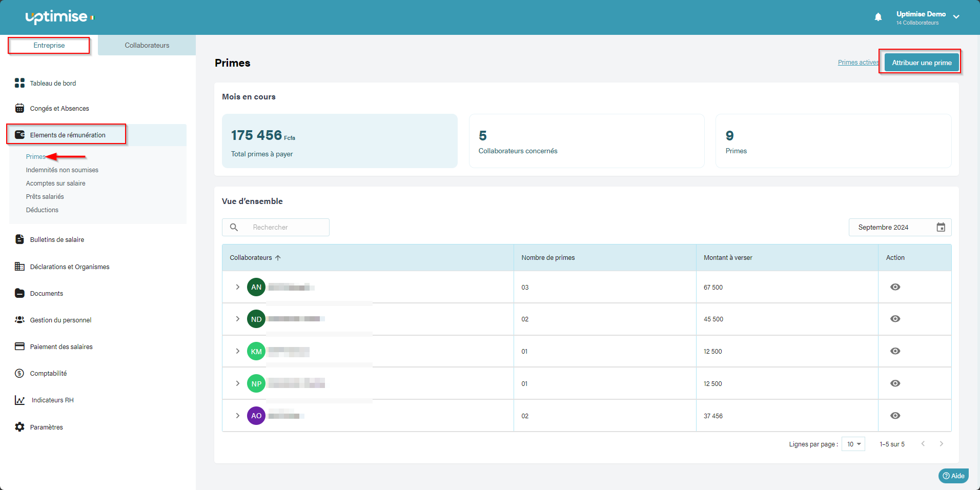Click the Indicateurs RH chart icon
The width and height of the screenshot is (980, 490).
[x=19, y=400]
